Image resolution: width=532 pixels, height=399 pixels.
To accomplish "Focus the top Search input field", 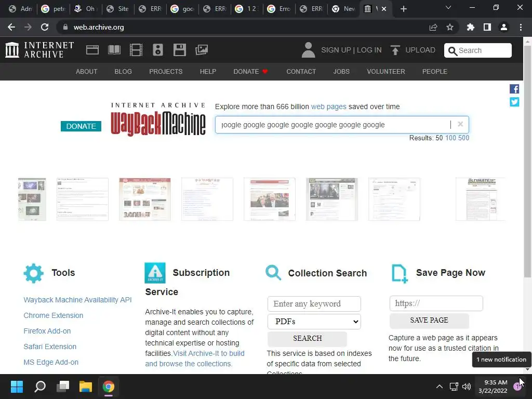I will tap(478, 50).
